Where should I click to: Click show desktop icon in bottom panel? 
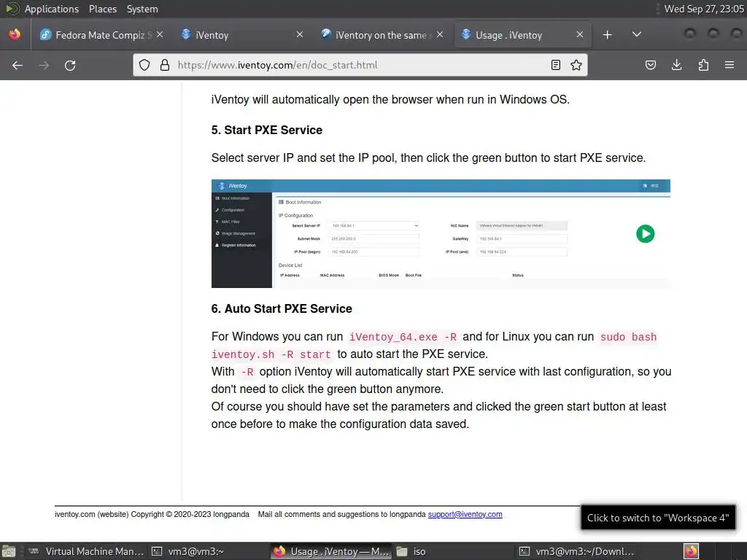[9, 551]
